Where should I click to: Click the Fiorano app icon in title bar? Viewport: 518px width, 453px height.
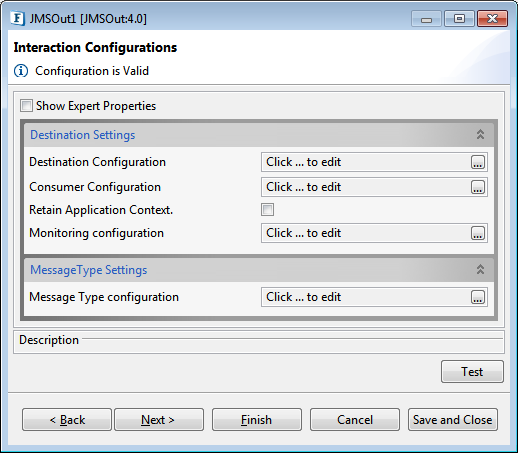coord(18,19)
